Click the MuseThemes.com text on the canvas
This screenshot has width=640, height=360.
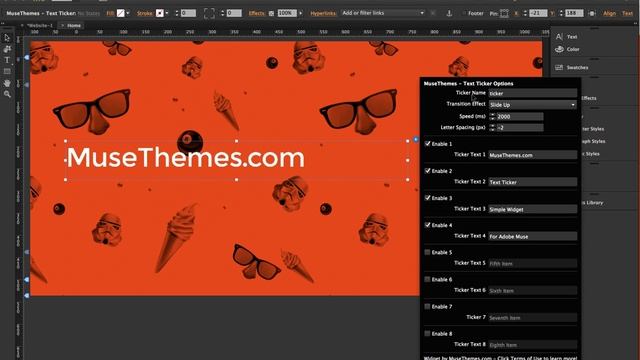(x=186, y=158)
